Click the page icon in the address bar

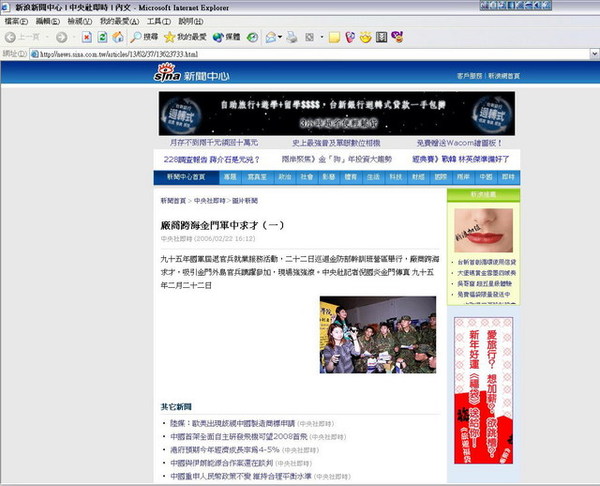tap(34, 54)
